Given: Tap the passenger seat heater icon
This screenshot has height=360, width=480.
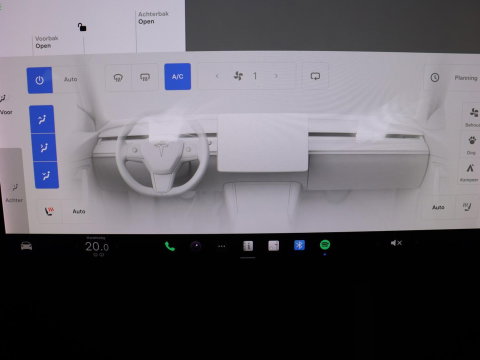Looking at the screenshot, I should [x=467, y=207].
